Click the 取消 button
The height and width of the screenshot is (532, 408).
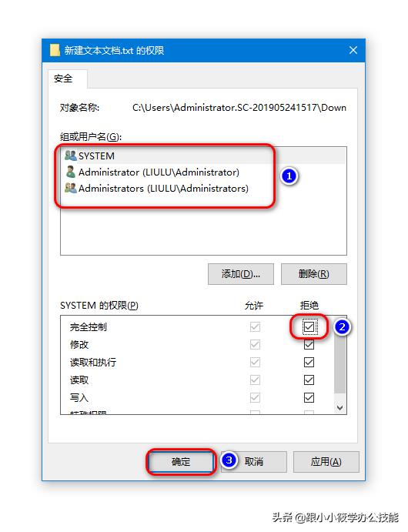pos(254,462)
